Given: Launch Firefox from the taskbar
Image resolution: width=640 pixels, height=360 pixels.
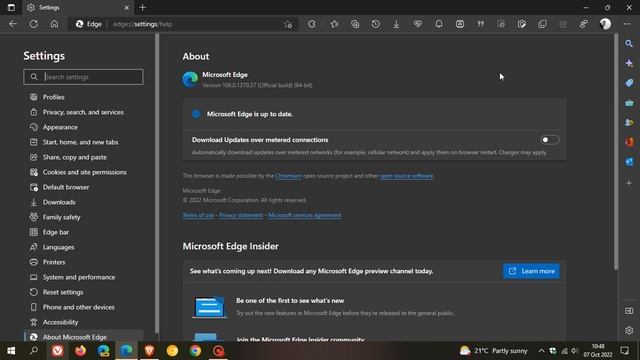Looking at the screenshot, I should tap(80, 351).
